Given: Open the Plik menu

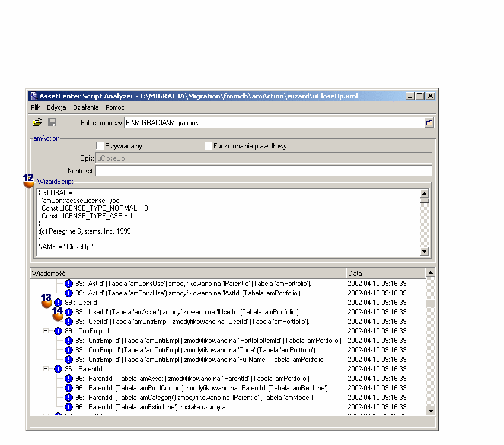Looking at the screenshot, I should click(x=36, y=107).
